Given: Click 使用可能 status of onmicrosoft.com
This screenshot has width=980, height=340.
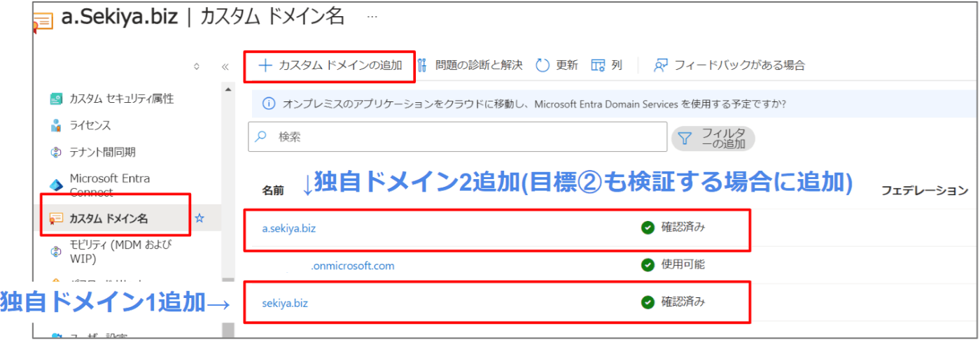Looking at the screenshot, I should pos(673,264).
